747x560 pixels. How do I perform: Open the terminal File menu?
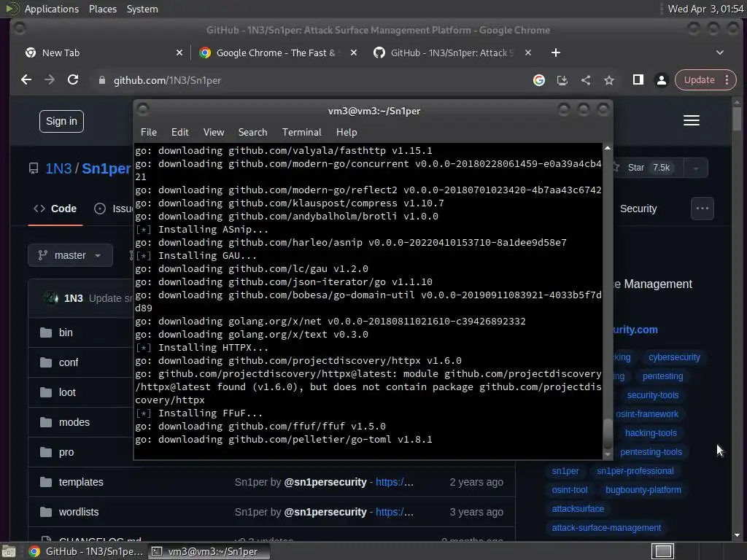coord(149,133)
